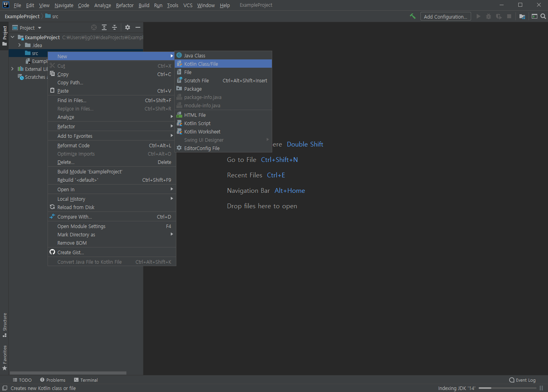This screenshot has height=392, width=548.
Task: Collapse all in Project panel
Action: tap(115, 27)
